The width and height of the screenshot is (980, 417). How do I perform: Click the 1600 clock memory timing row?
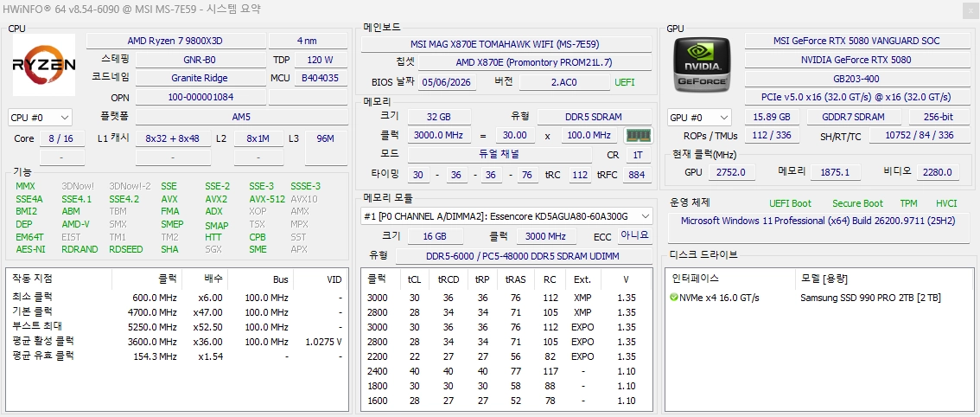[x=507, y=401]
